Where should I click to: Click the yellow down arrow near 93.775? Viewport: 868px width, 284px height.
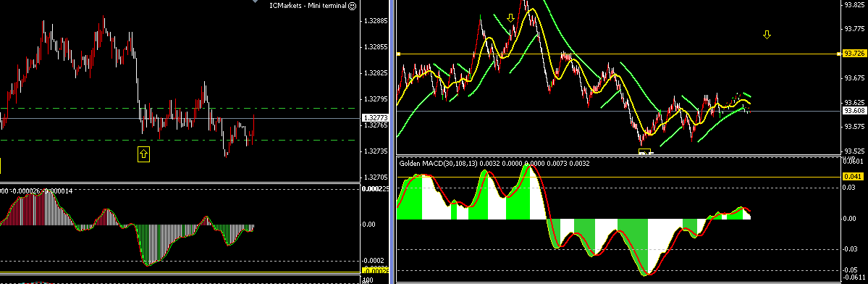[x=767, y=35]
